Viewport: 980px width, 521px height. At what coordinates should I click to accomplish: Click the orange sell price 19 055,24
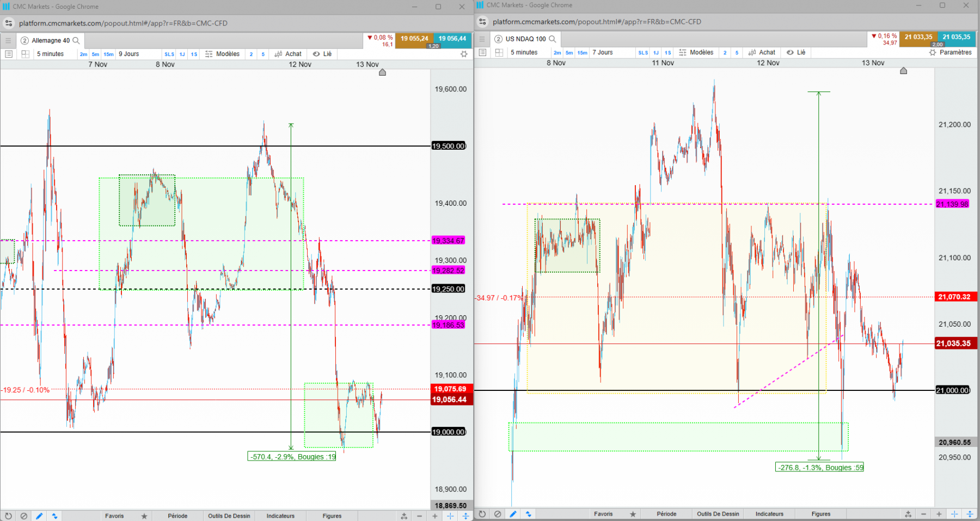click(x=414, y=40)
